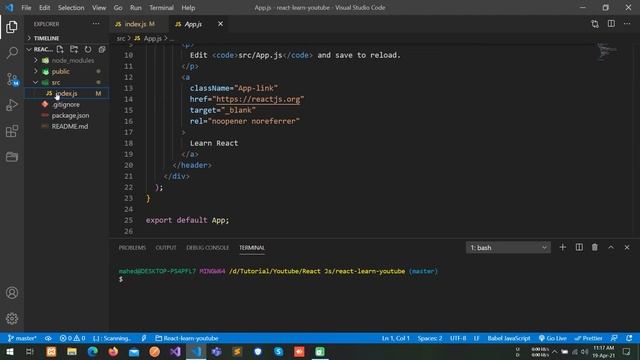The width and height of the screenshot is (640, 360).
Task: Open the File menu
Action: [x=26, y=8]
